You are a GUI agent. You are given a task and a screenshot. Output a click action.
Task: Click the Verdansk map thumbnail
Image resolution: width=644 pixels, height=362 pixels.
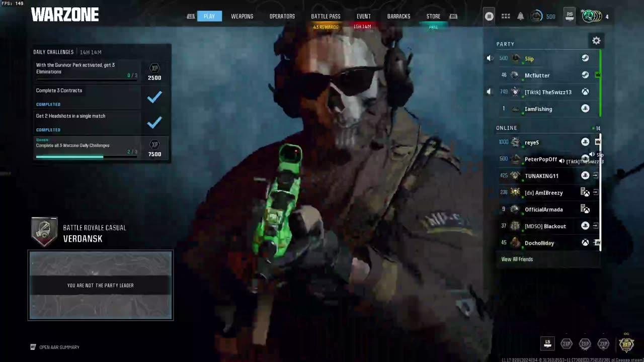[101, 285]
